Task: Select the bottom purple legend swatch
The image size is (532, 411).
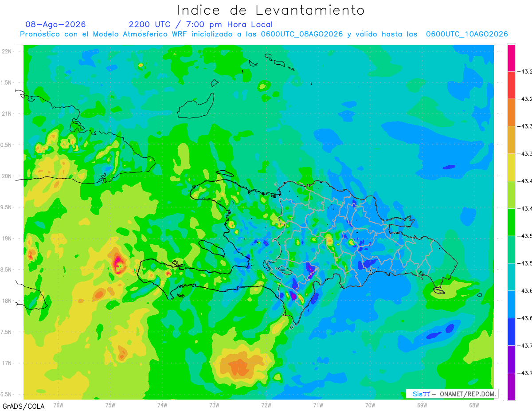Action: tap(511, 387)
